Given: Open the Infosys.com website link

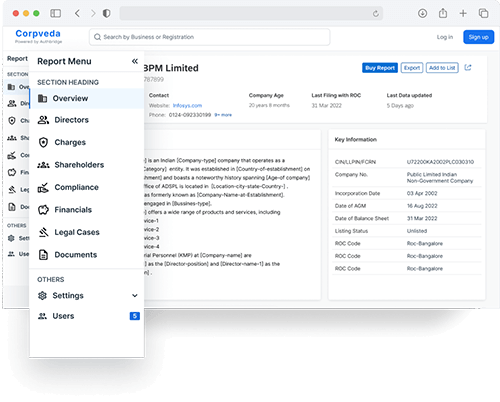Looking at the screenshot, I should pyautogui.click(x=187, y=105).
